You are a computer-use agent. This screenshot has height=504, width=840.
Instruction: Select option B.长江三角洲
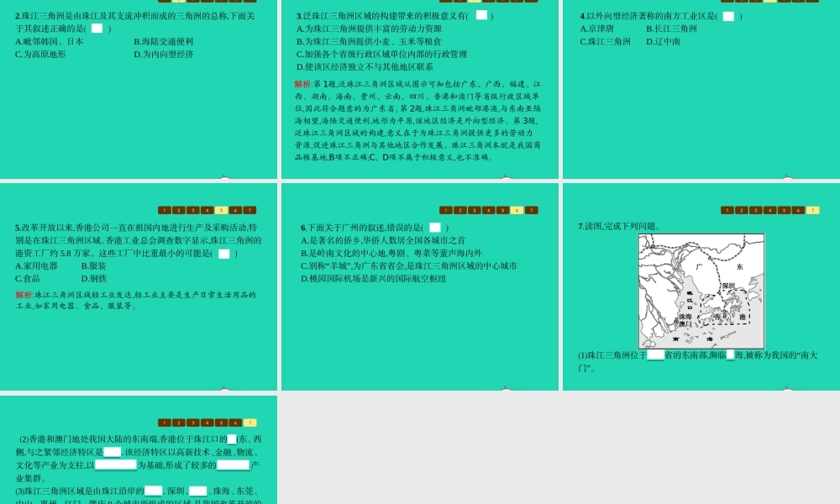[x=671, y=29]
